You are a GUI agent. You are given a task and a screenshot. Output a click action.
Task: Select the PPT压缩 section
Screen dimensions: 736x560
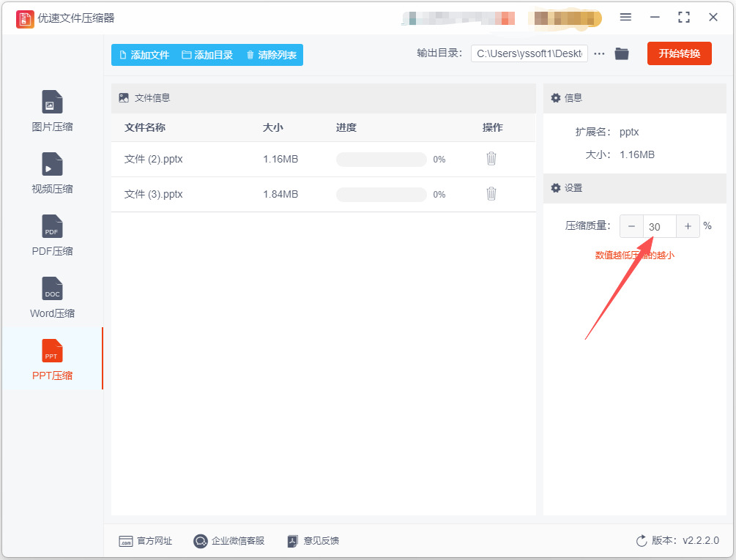tap(52, 359)
